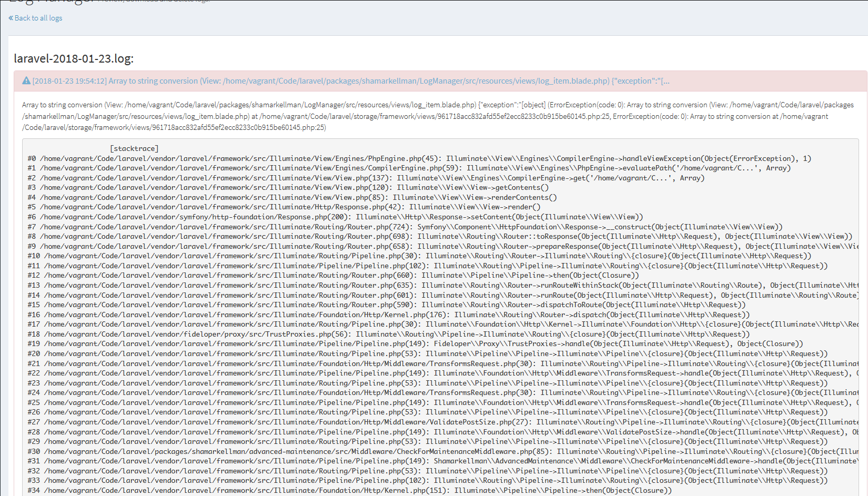Viewport: 868px width, 496px height.
Task: Navigate back to all logs
Action: click(38, 17)
